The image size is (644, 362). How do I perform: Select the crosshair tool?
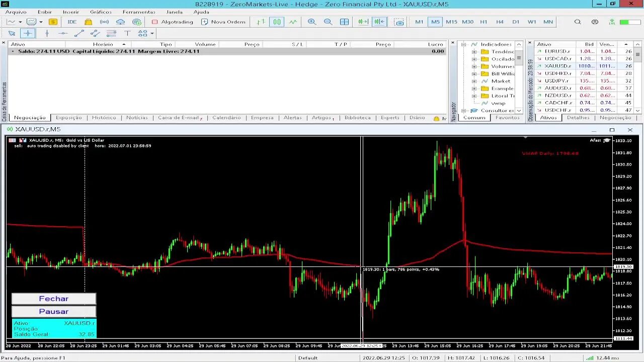(x=28, y=33)
